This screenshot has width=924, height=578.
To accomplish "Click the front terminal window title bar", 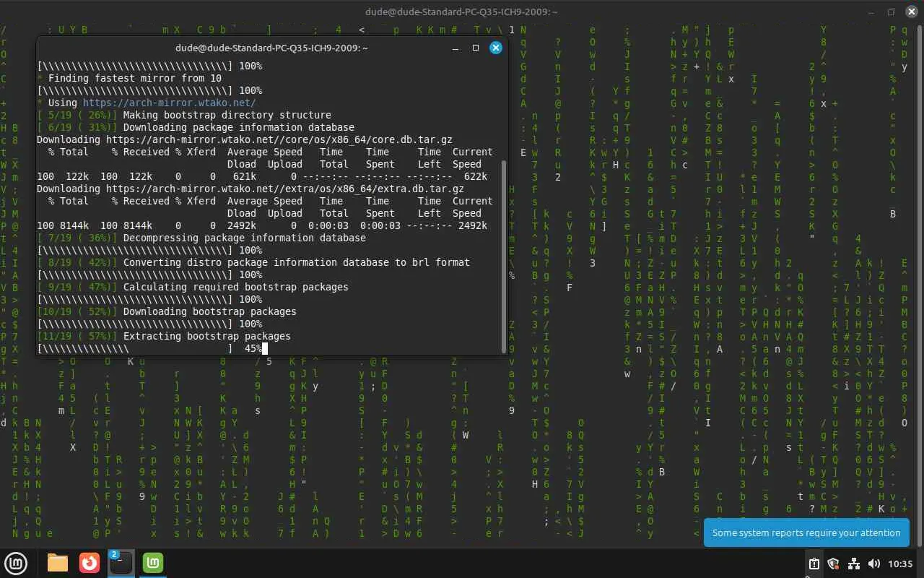I will 271,48.
